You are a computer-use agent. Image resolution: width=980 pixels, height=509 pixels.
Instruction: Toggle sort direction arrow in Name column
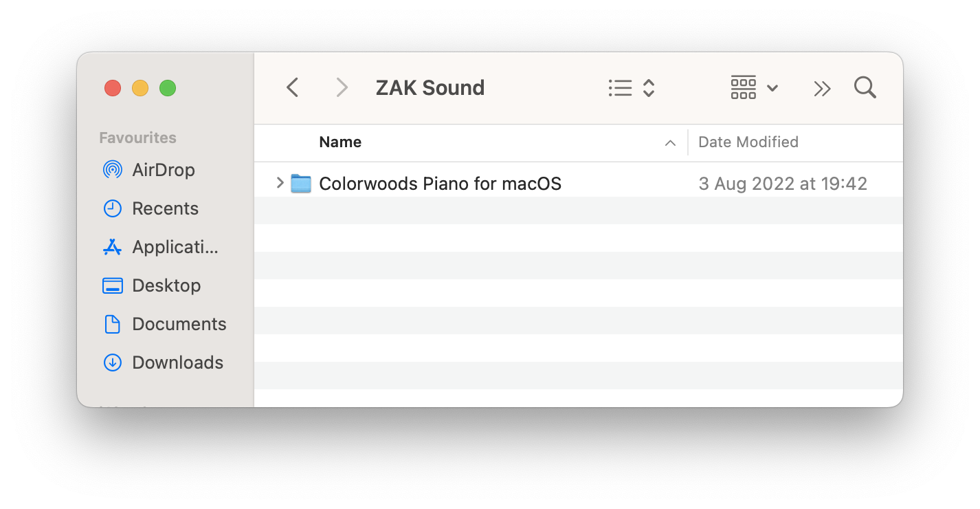point(669,143)
